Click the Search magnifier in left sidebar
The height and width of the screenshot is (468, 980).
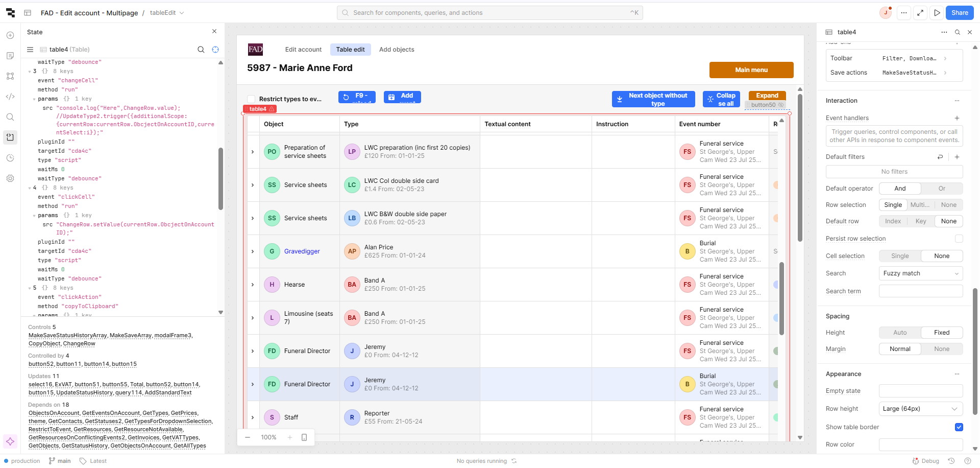click(10, 117)
